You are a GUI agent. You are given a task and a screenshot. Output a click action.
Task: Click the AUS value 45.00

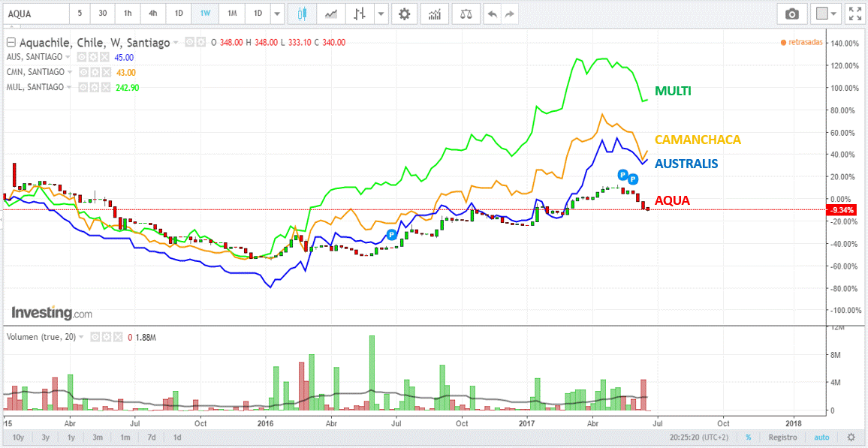(x=124, y=57)
